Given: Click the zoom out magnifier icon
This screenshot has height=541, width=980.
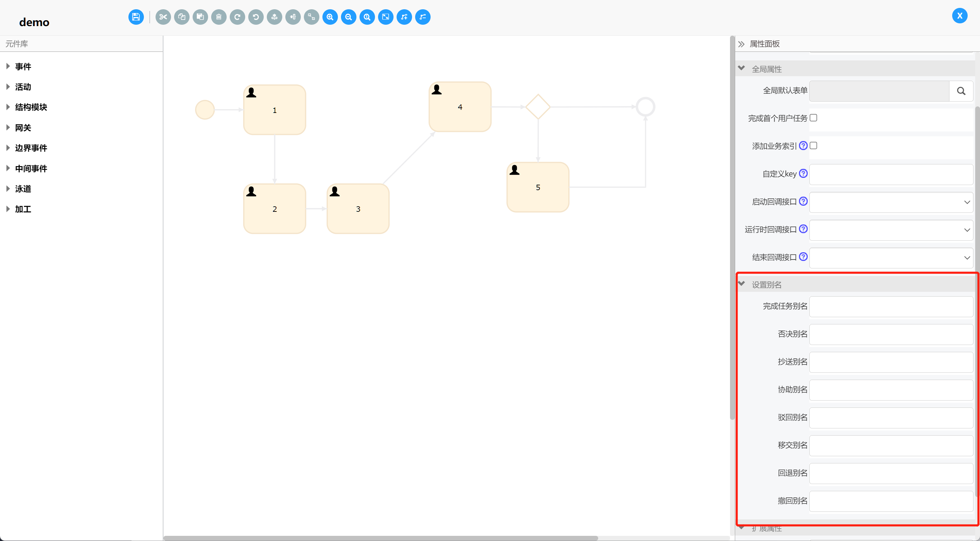Looking at the screenshot, I should tap(349, 17).
